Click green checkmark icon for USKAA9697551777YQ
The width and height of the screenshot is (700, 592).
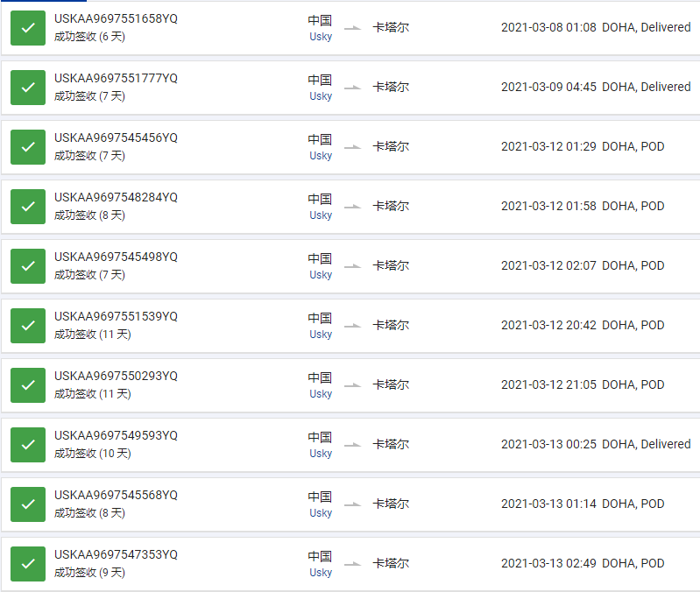click(x=28, y=88)
